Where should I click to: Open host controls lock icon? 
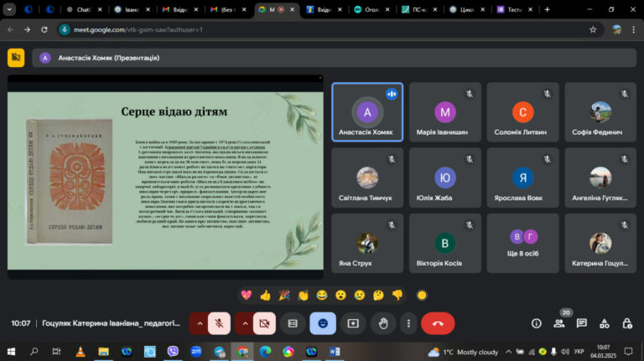click(x=626, y=323)
